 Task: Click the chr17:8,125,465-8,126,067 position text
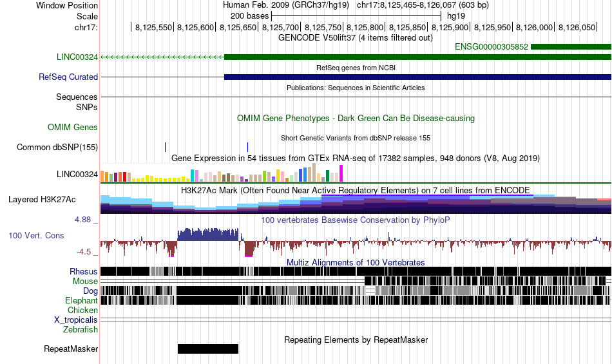click(x=423, y=5)
